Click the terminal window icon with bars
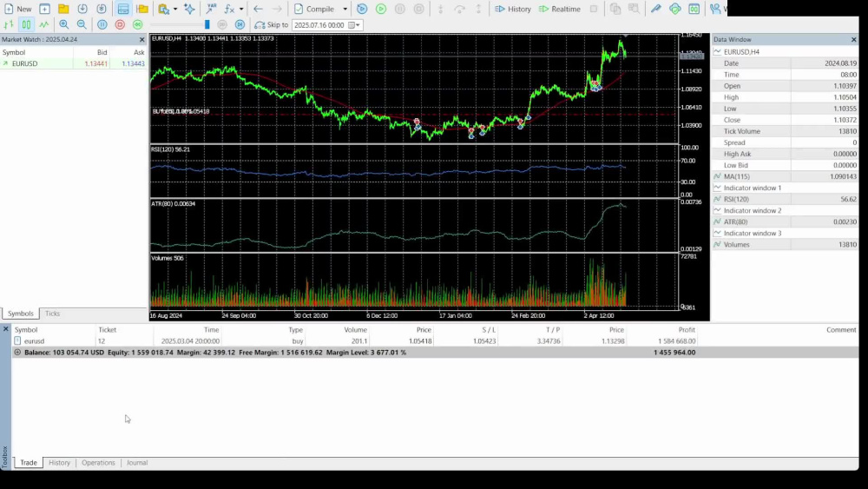The image size is (868, 489). 694,9
